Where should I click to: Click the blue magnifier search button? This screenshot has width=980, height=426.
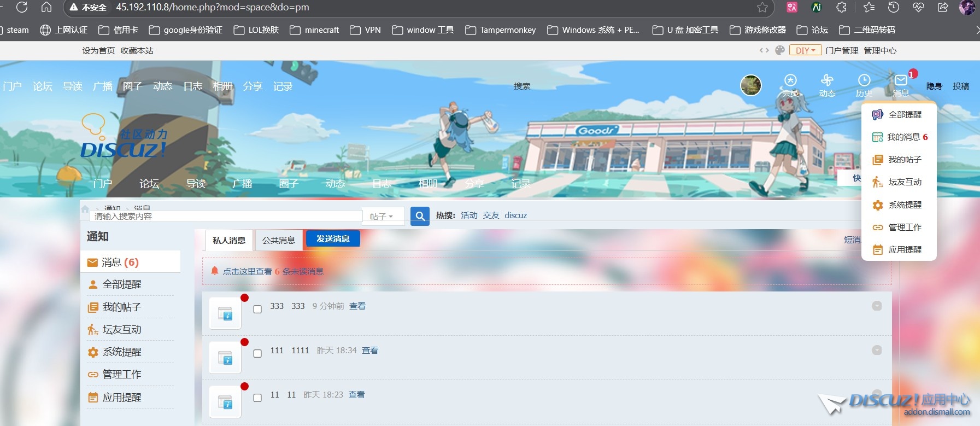click(x=420, y=215)
